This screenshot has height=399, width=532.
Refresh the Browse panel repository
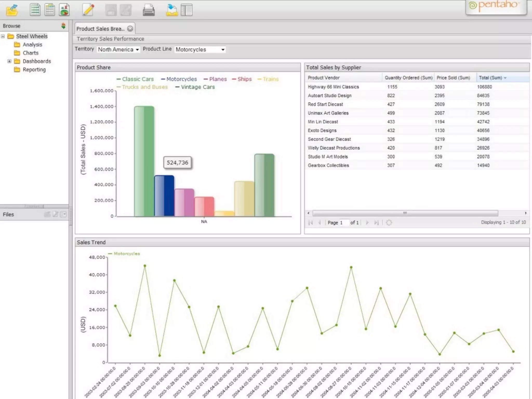[63, 26]
